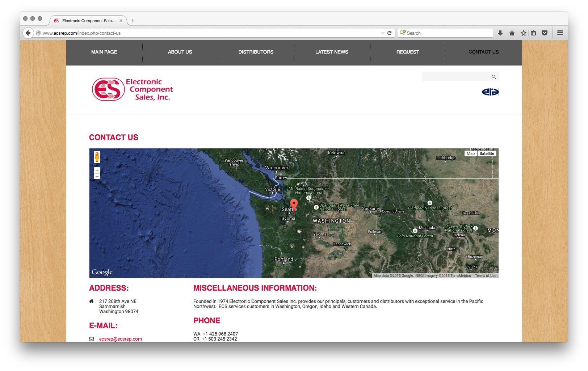This screenshot has width=588, height=371.
Task: Click the browser Search field
Action: coord(446,33)
